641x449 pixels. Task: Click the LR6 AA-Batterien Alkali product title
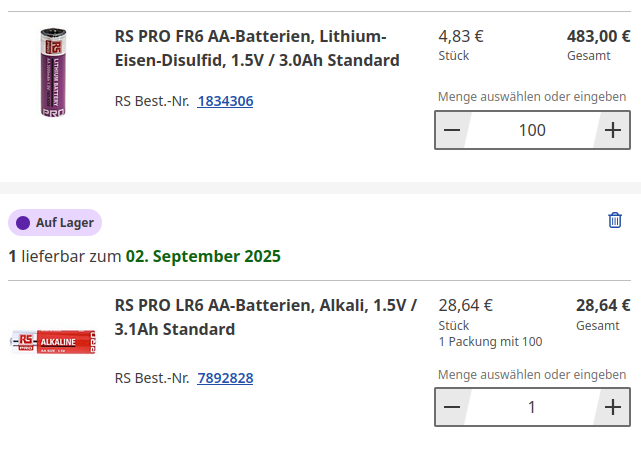(266, 317)
